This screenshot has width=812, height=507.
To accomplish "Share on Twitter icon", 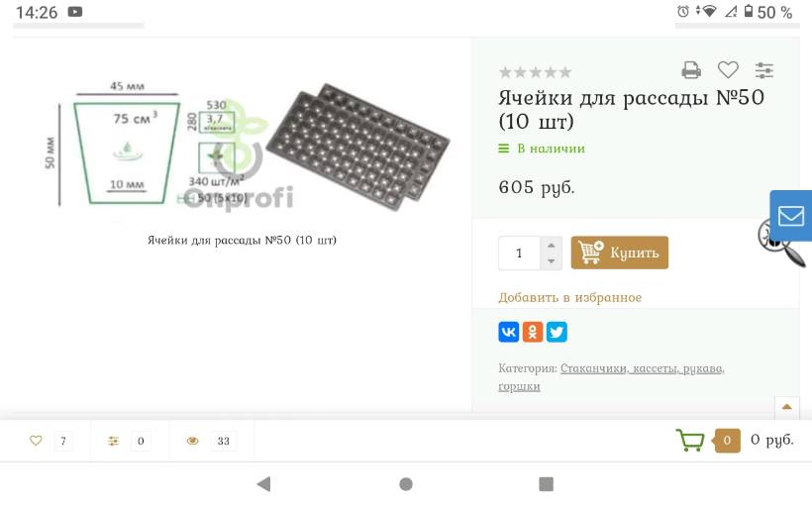I will point(557,332).
